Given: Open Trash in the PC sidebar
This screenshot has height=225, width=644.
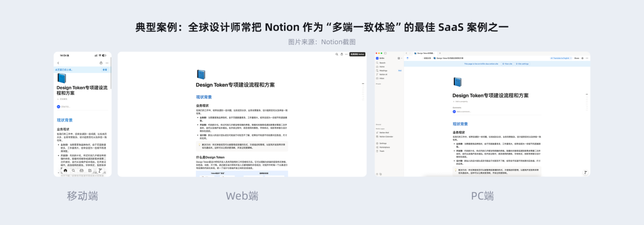Looking at the screenshot, I should tap(382, 151).
